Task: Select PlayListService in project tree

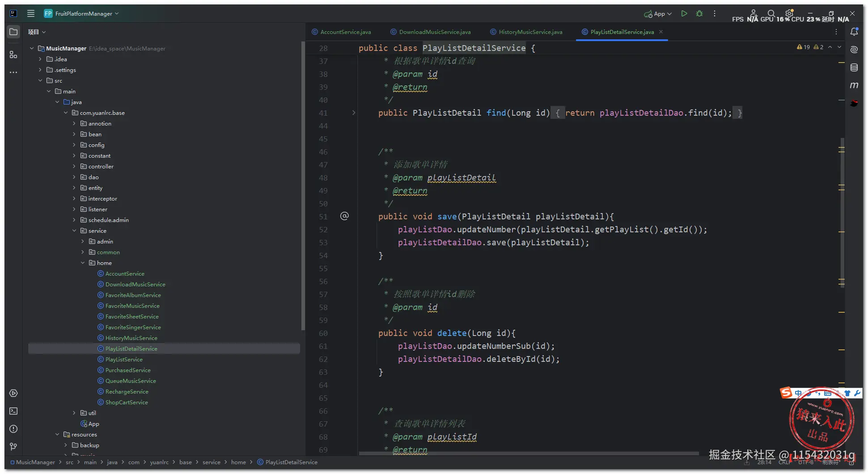Action: (x=124, y=359)
